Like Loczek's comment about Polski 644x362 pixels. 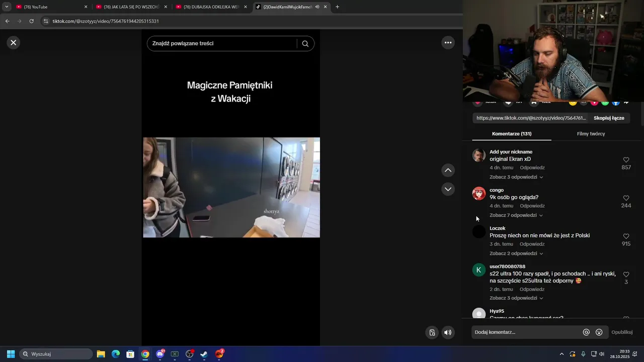tap(626, 237)
